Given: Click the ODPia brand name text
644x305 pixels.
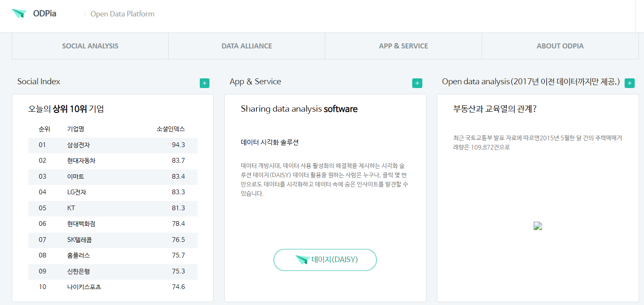Looking at the screenshot, I should [x=45, y=13].
